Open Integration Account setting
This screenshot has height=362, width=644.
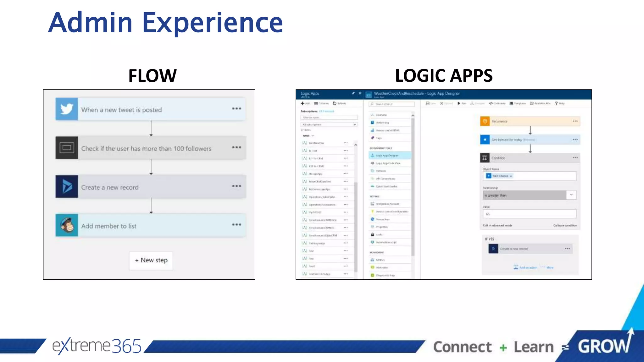click(390, 204)
